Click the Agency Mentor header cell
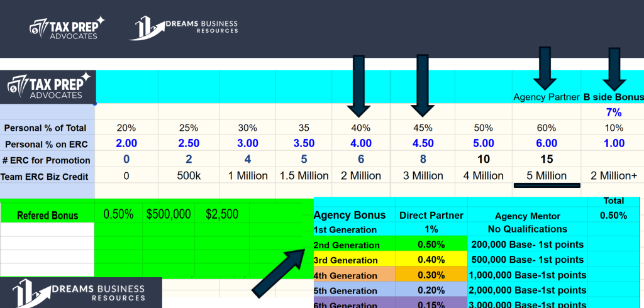 (x=527, y=215)
